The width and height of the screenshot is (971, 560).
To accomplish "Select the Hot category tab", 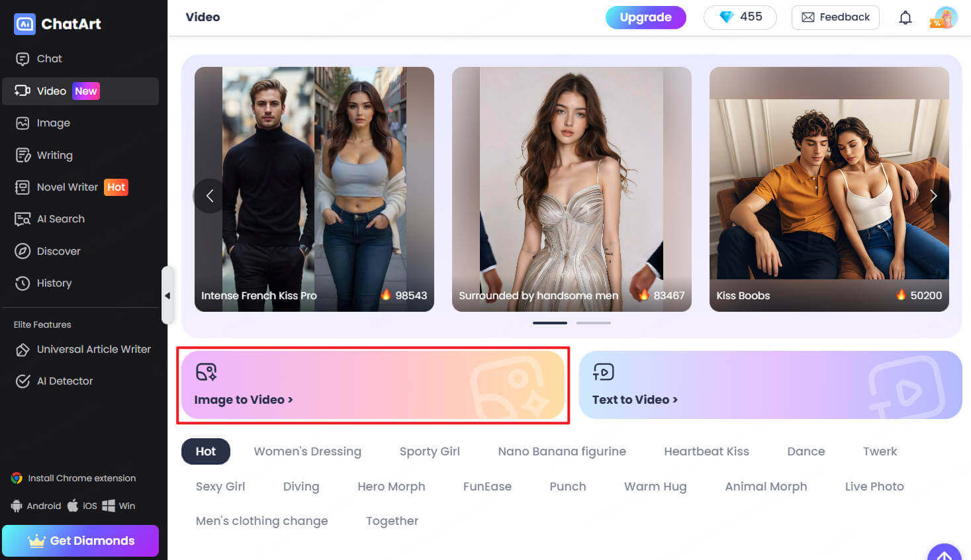I will [205, 451].
